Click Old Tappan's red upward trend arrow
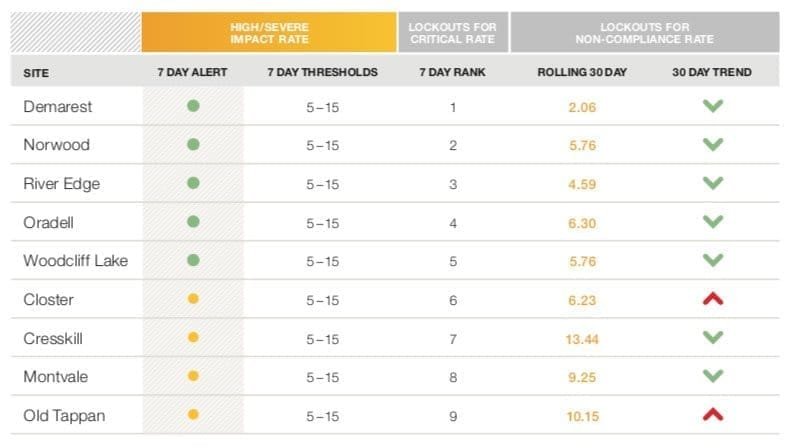 click(712, 413)
